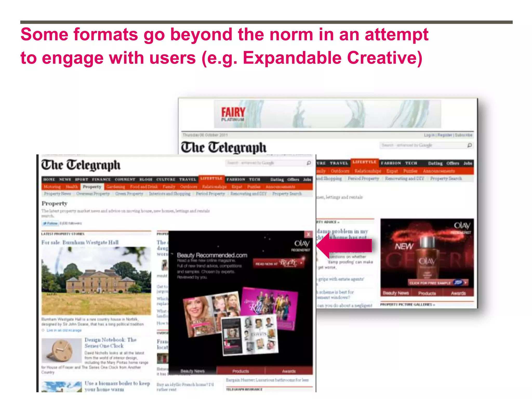
Task: Open CULTURE in front page navigation
Action: (166, 179)
